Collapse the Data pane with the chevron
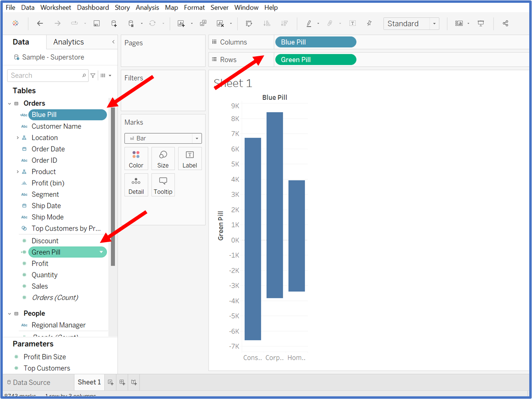The image size is (532, 399). (113, 42)
